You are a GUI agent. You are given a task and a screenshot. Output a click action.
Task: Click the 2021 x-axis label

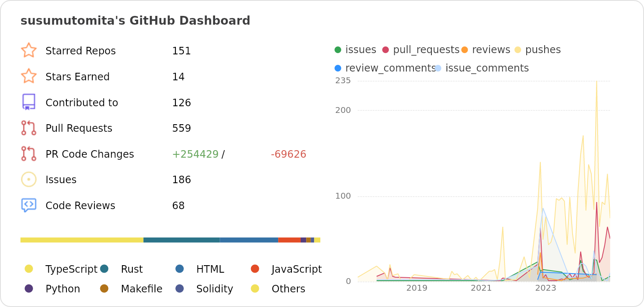click(481, 288)
